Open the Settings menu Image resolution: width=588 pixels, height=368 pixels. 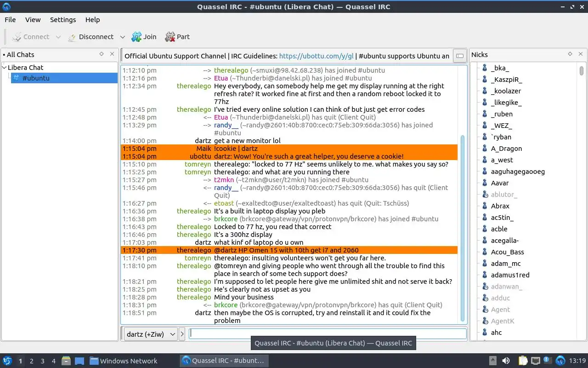point(63,20)
